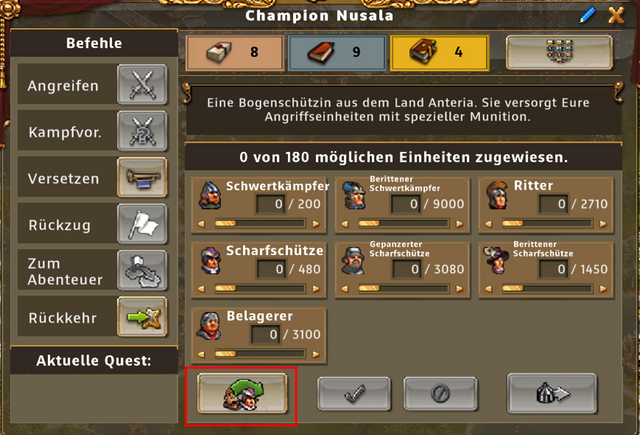This screenshot has height=435, width=640.
Task: Decrease Ritter count with left arrow
Action: [x=488, y=224]
